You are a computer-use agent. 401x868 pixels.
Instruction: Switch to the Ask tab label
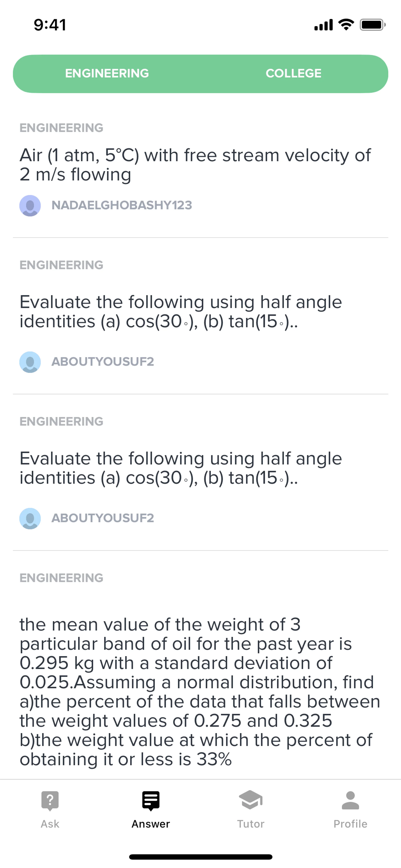pyautogui.click(x=50, y=824)
